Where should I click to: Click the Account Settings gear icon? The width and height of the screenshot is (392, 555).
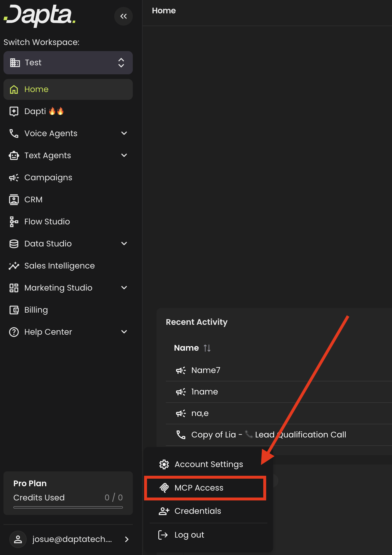coord(164,464)
